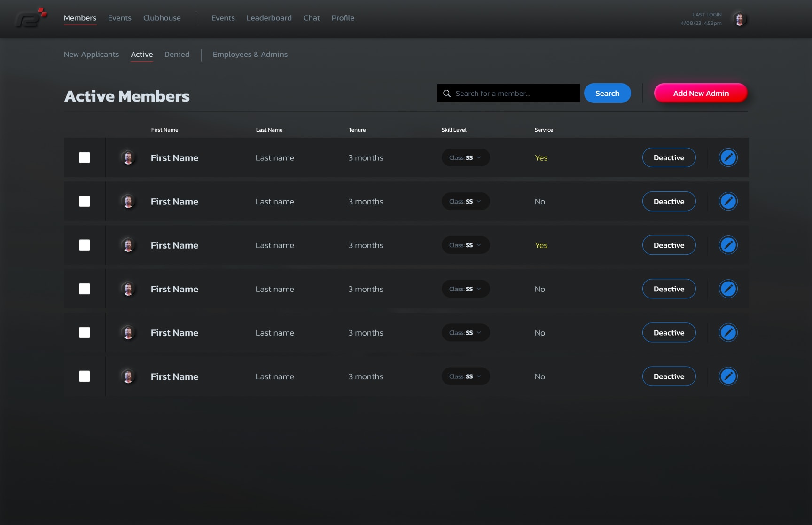
Task: Expand the Class SS dropdown in first row
Action: [466, 157]
